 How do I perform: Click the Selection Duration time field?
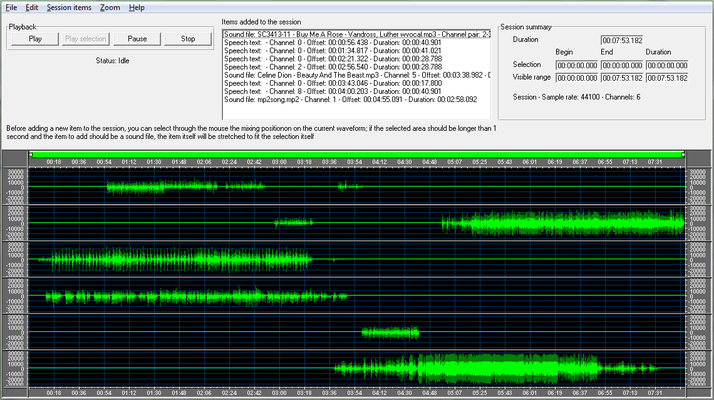(667, 66)
